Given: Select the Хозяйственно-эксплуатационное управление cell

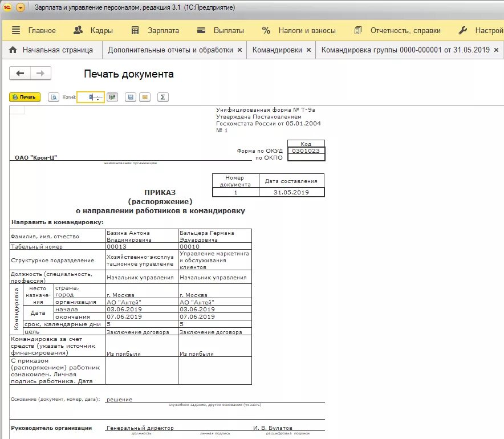Looking at the screenshot, I should click(x=141, y=261).
